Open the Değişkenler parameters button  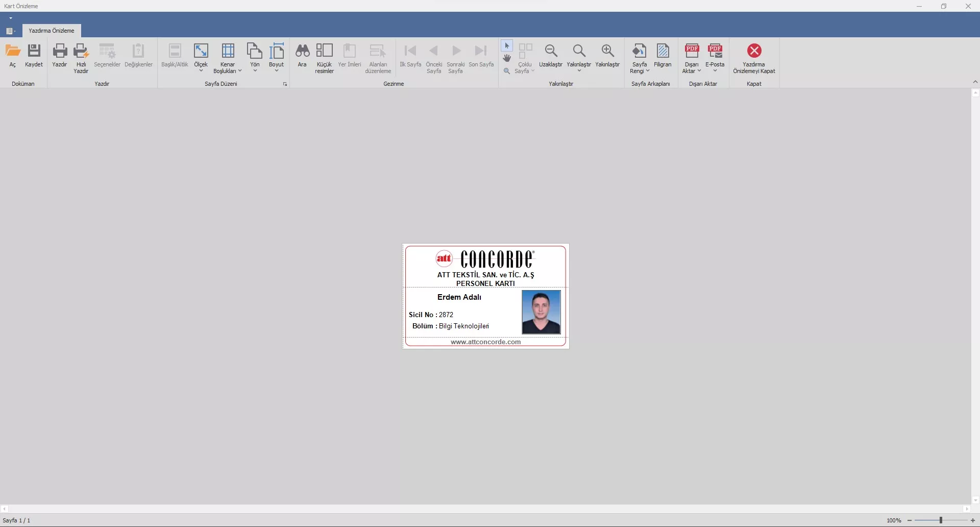[139, 56]
